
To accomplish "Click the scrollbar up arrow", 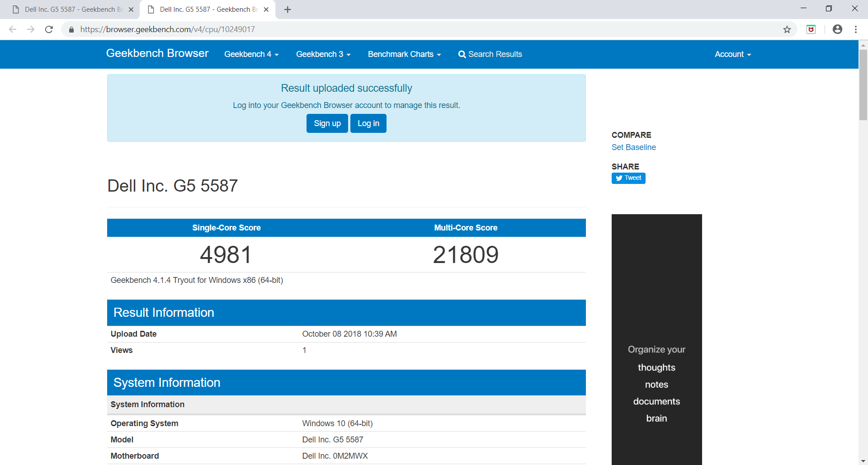I will tap(863, 45).
